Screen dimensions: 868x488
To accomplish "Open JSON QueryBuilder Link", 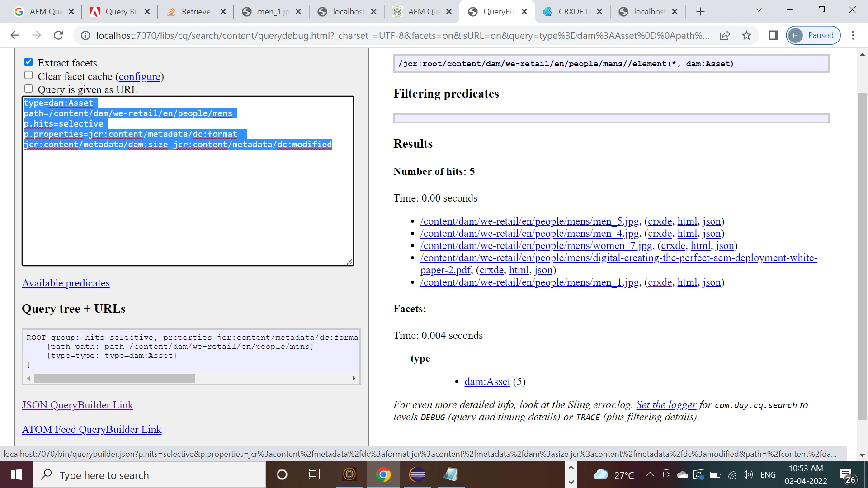I will click(x=77, y=405).
